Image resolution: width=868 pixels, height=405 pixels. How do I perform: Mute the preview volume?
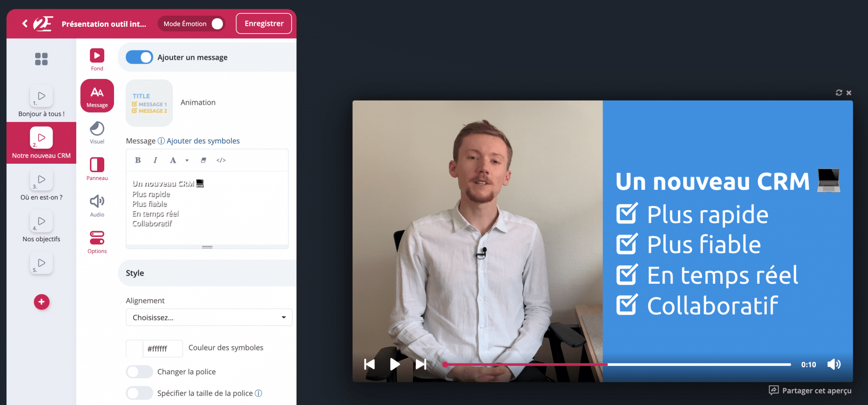pos(834,364)
